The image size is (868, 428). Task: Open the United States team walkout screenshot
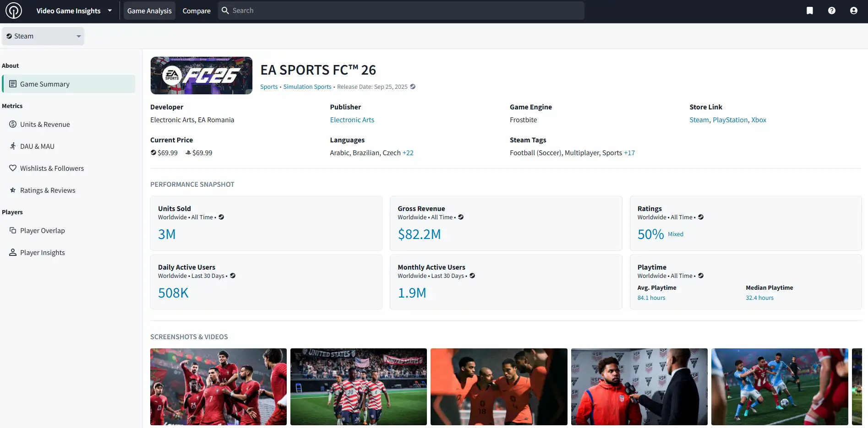tap(359, 387)
